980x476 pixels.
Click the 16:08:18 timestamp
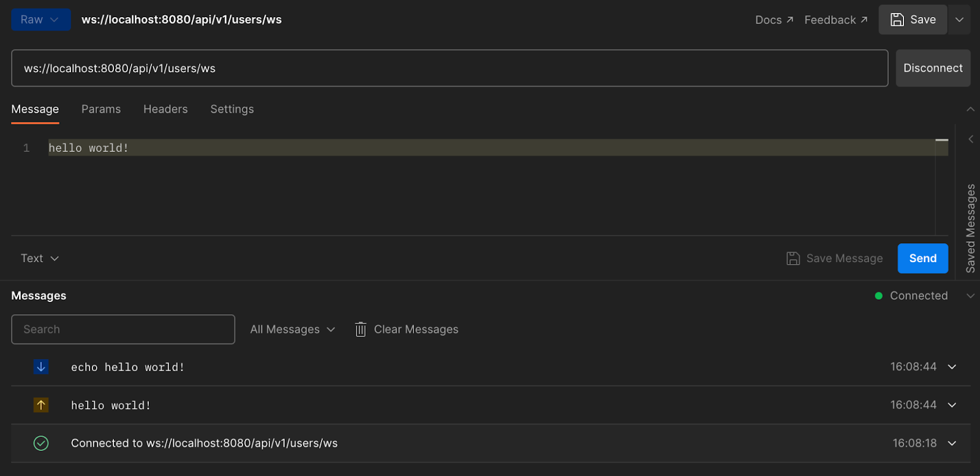point(914,443)
